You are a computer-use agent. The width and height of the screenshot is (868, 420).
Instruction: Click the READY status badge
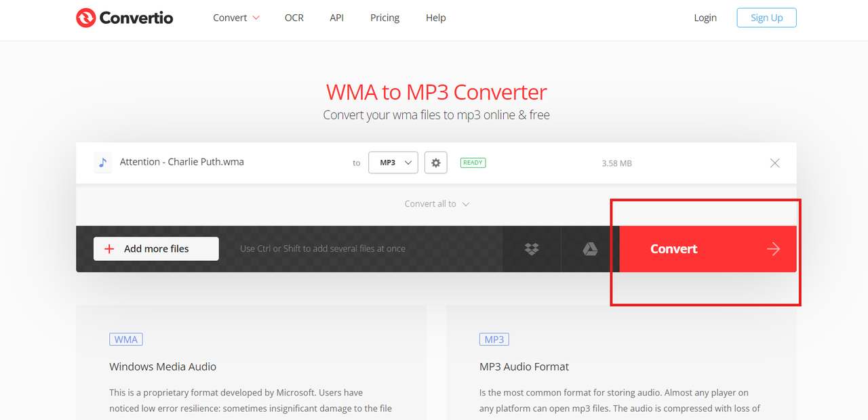473,163
